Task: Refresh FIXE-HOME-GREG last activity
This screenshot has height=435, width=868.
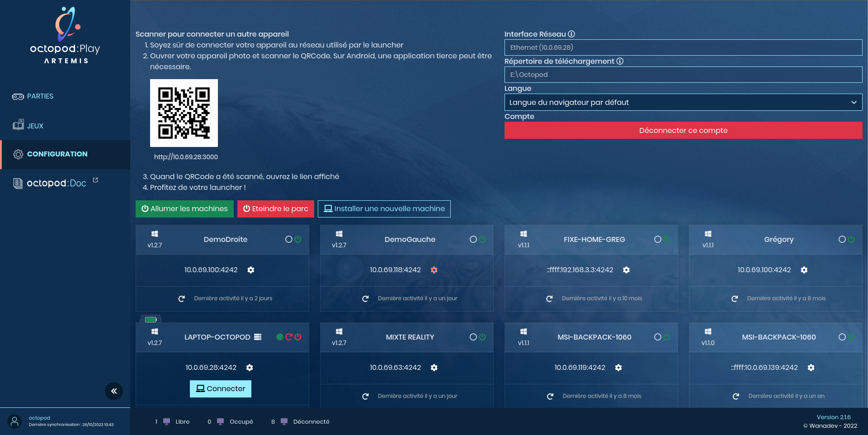Action: coord(549,298)
